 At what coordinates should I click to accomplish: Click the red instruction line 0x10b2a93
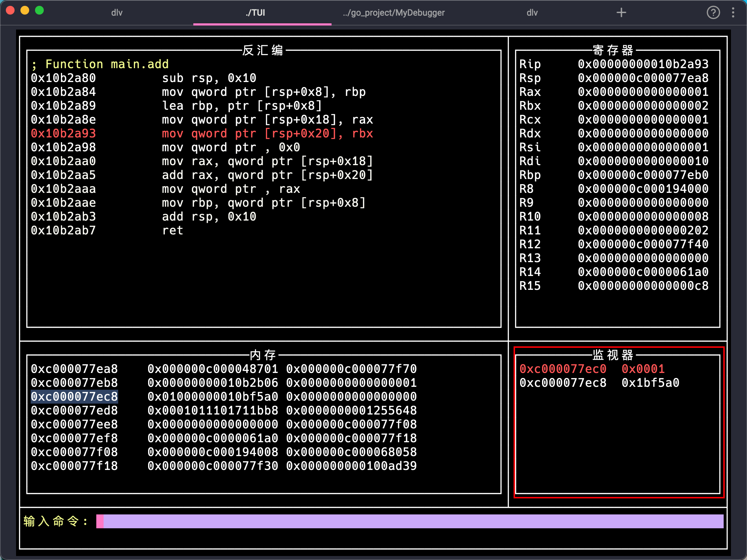(x=63, y=133)
